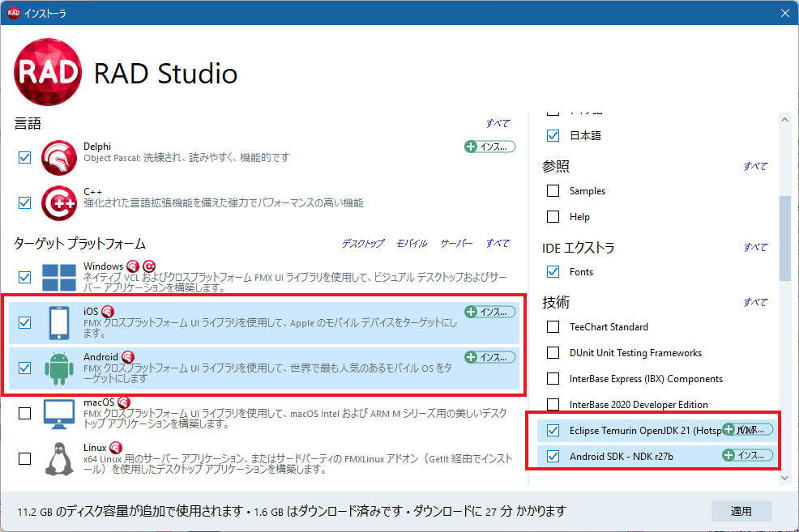
Task: Toggle the Delphi language checkbox
Action: click(24, 158)
